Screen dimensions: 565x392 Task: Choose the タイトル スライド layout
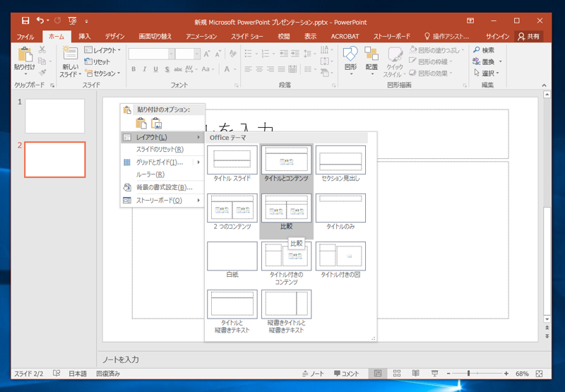pyautogui.click(x=232, y=159)
